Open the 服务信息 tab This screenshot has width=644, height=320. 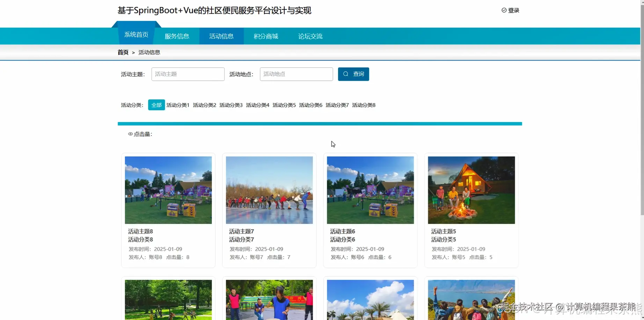(x=177, y=36)
